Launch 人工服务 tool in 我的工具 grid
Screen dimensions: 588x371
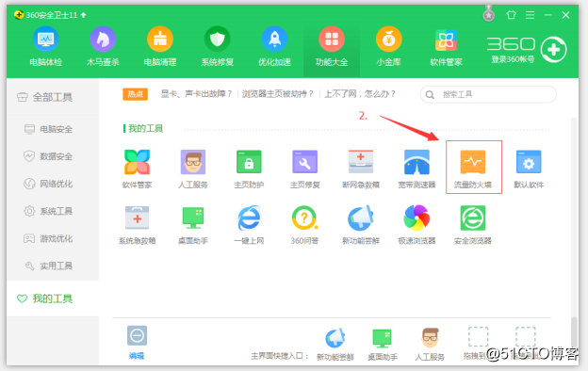[193, 169]
